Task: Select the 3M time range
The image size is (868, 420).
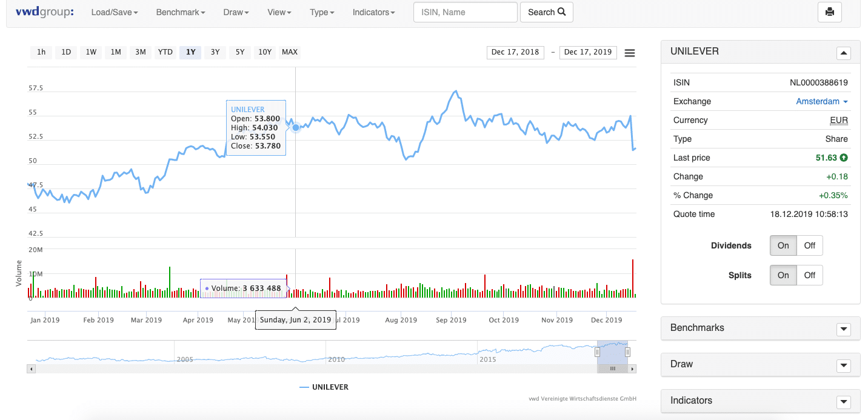Action: [141, 52]
